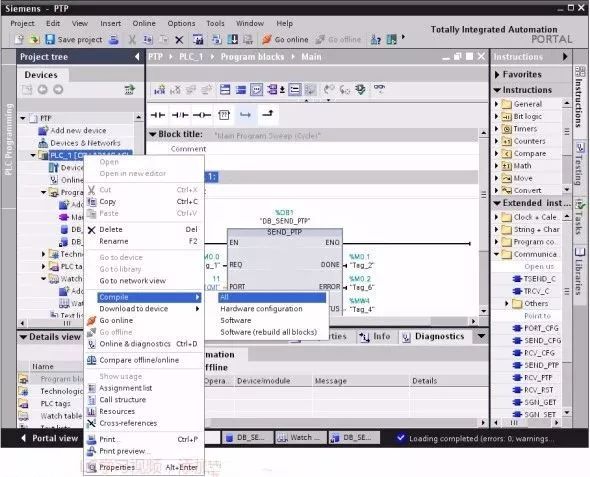Expand the Math folder
This screenshot has height=477, width=590.
496,166
